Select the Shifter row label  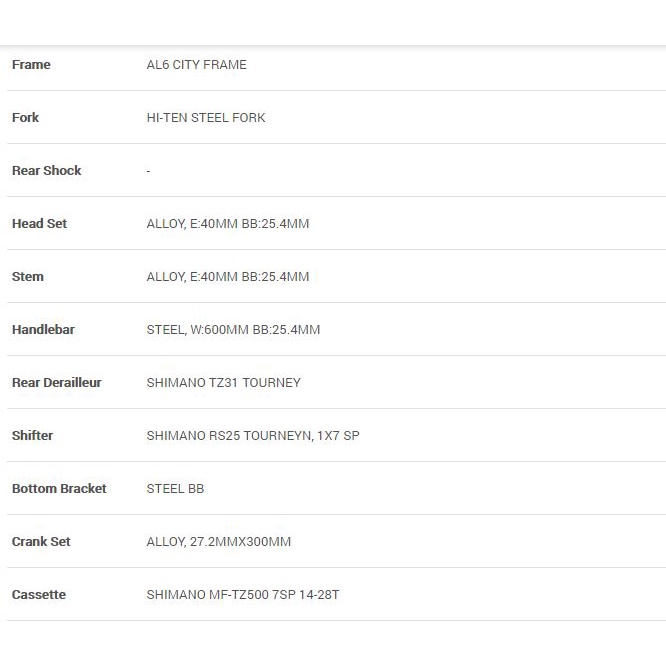pos(33,436)
